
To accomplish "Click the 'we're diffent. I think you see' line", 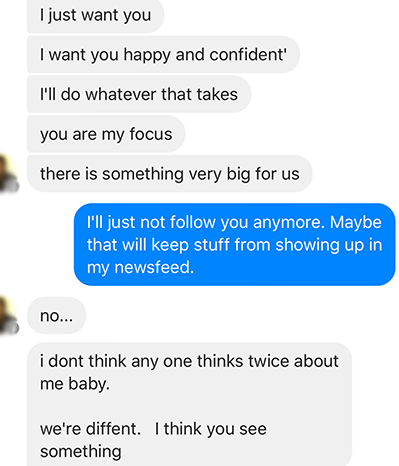I will [153, 429].
